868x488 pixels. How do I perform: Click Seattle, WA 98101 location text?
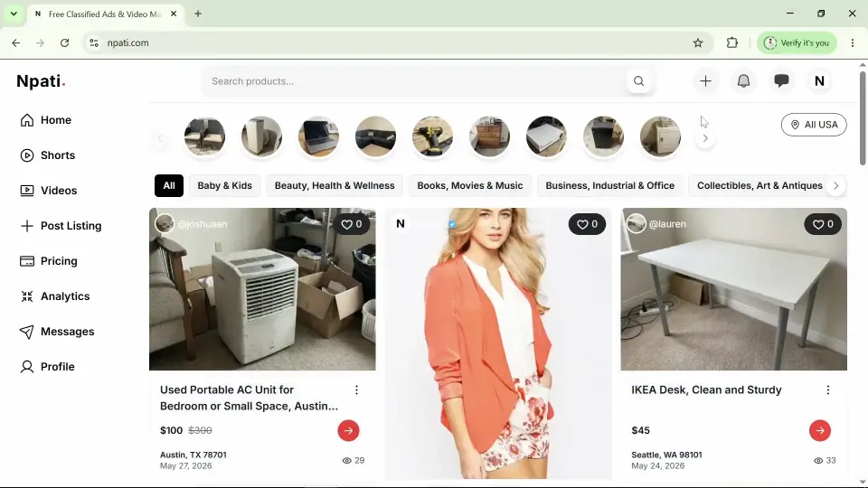click(x=666, y=455)
